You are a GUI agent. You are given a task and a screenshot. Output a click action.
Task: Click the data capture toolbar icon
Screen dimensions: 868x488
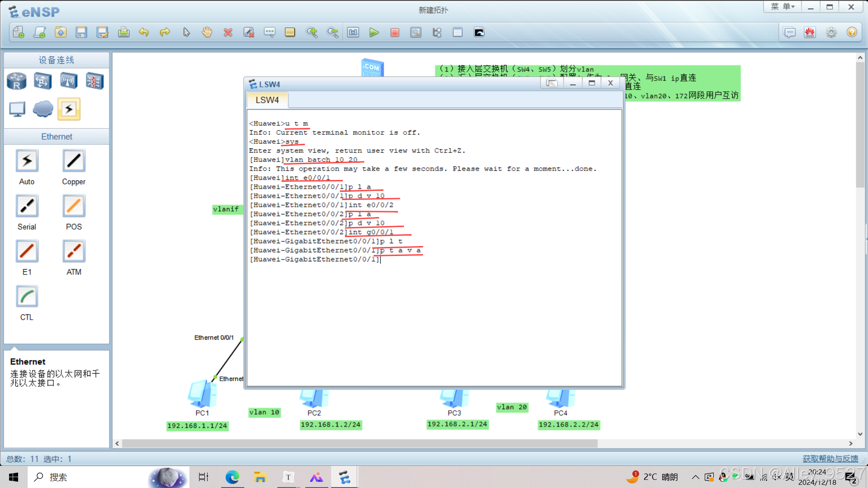416,32
